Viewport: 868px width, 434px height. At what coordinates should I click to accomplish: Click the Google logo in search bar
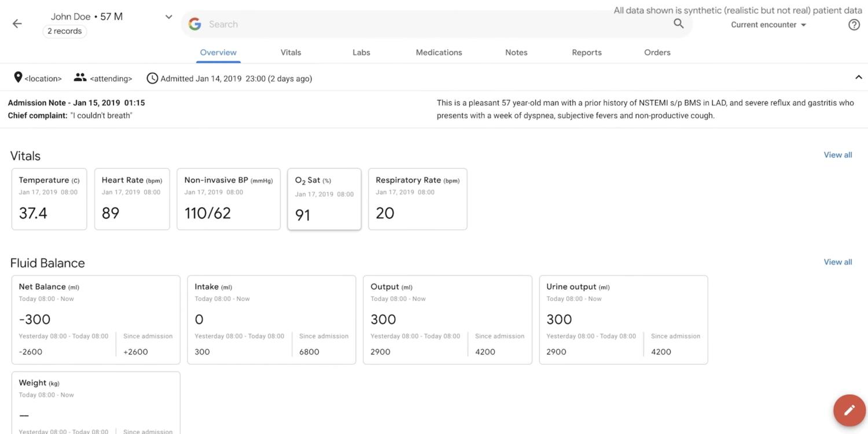point(195,24)
